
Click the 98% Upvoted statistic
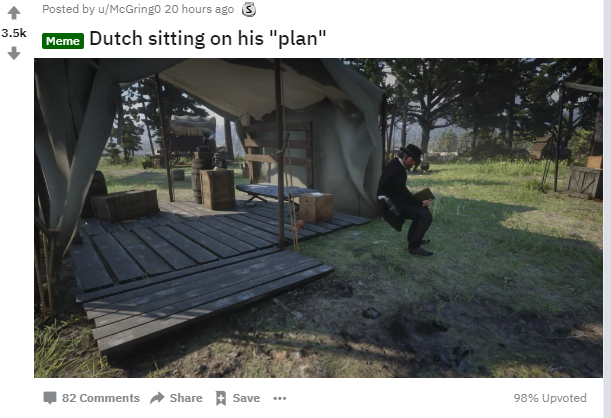click(550, 398)
